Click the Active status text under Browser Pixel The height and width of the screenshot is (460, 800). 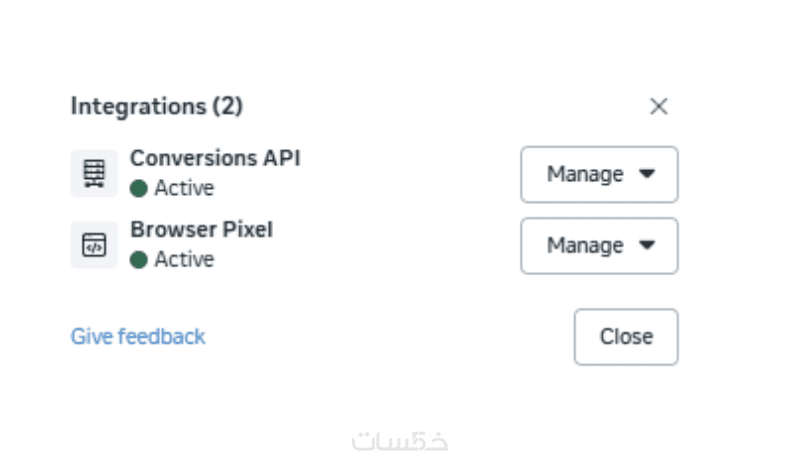pos(184,260)
